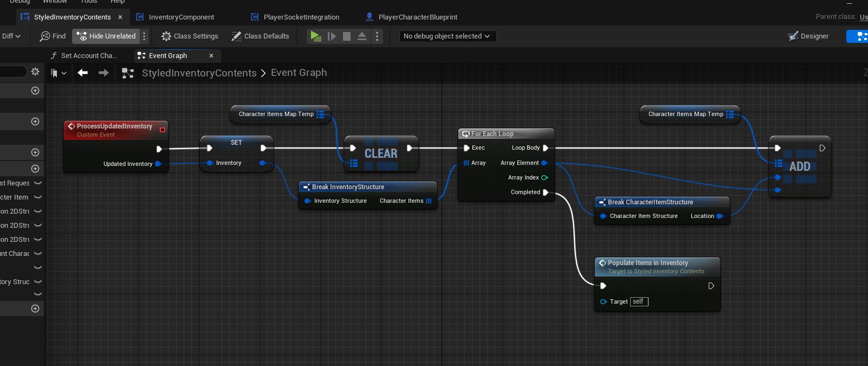868x366 pixels.
Task: Open the Find search tool
Action: [x=53, y=36]
